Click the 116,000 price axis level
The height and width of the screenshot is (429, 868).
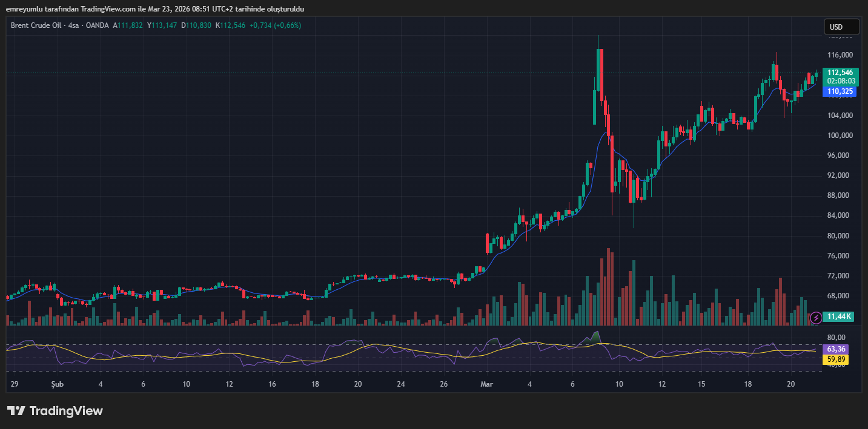(840, 55)
